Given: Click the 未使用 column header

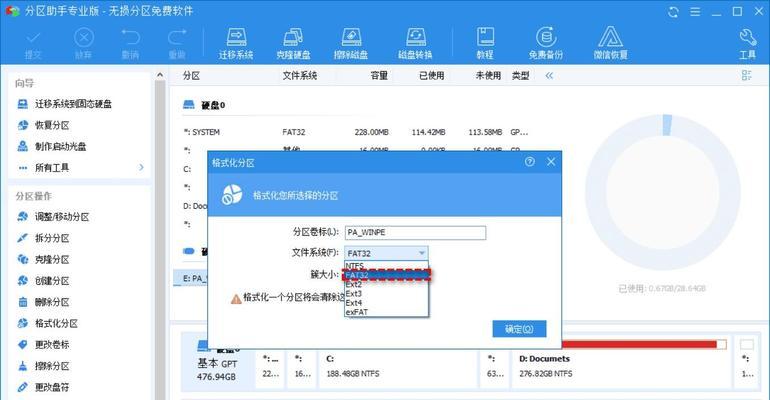Looking at the screenshot, I should pos(488,76).
